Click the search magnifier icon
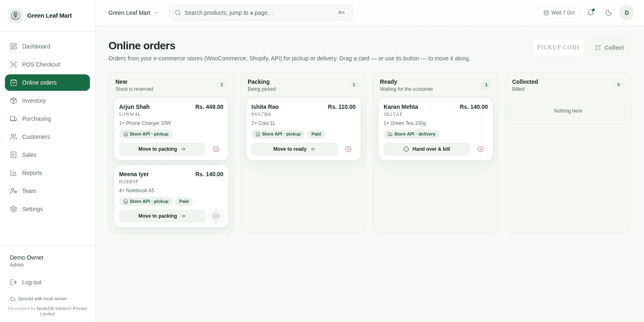 click(178, 13)
